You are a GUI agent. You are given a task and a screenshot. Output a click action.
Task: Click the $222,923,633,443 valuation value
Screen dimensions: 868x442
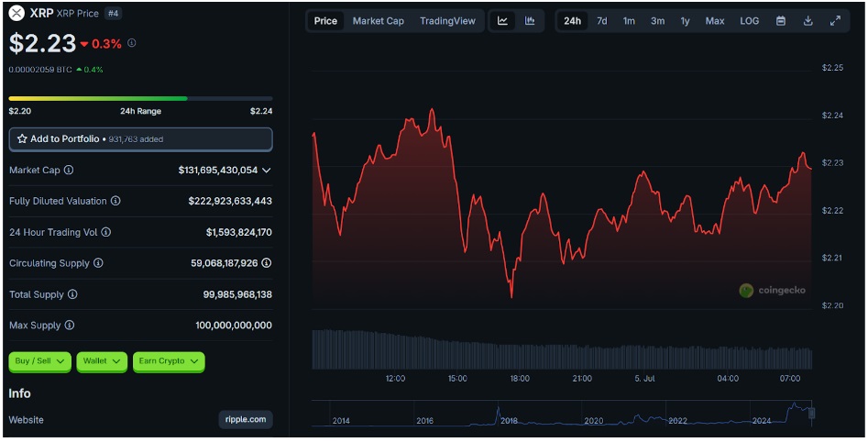pyautogui.click(x=230, y=201)
